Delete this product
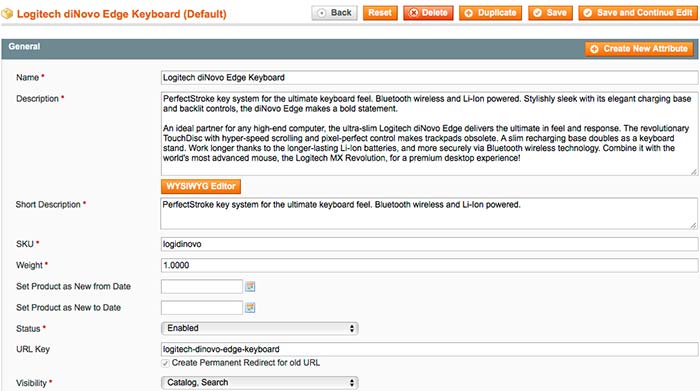Image resolution: width=700 pixels, height=391 pixels. (x=428, y=13)
